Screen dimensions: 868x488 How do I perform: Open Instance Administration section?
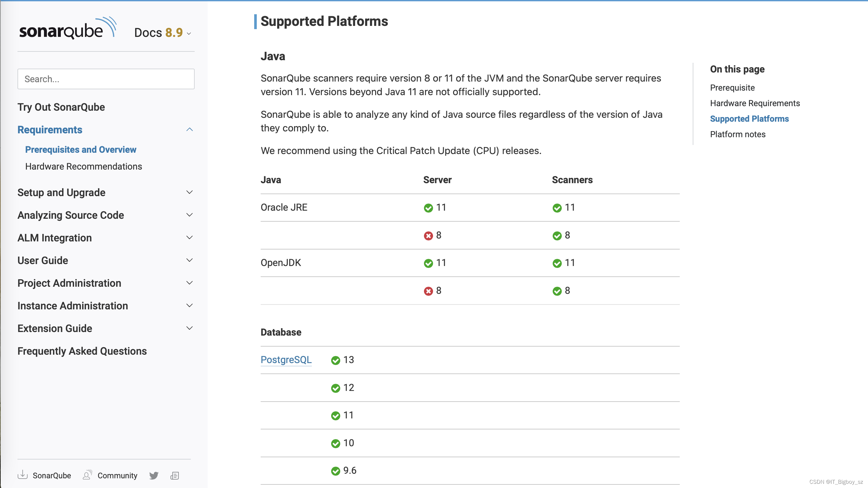tap(73, 305)
